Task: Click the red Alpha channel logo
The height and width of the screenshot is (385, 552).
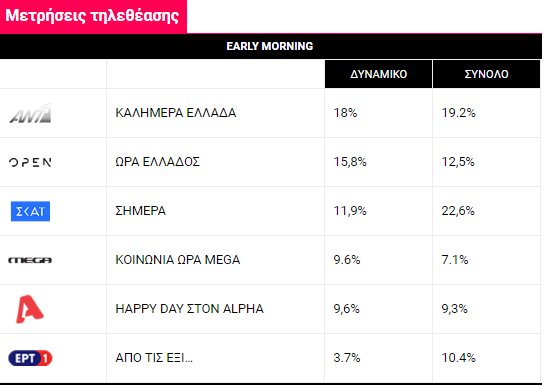Action: pos(30,309)
